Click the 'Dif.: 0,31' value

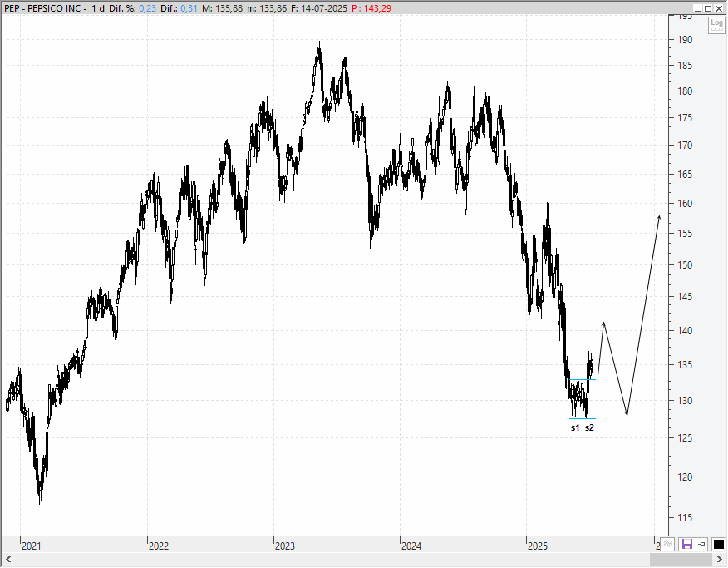point(180,8)
